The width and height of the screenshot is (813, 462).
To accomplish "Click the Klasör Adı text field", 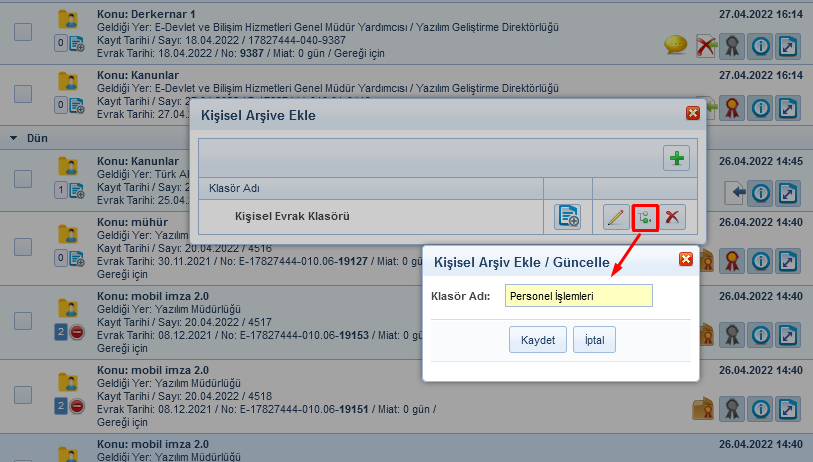I will pos(578,295).
